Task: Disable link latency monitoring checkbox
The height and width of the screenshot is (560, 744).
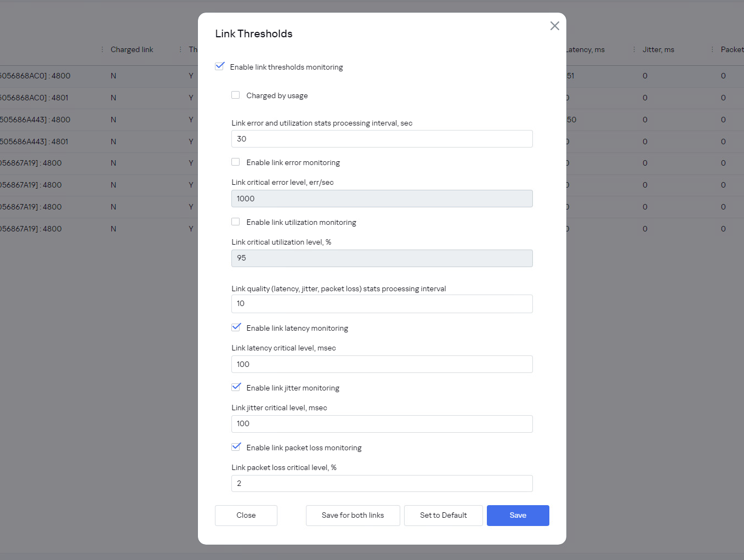Action: pos(236,327)
